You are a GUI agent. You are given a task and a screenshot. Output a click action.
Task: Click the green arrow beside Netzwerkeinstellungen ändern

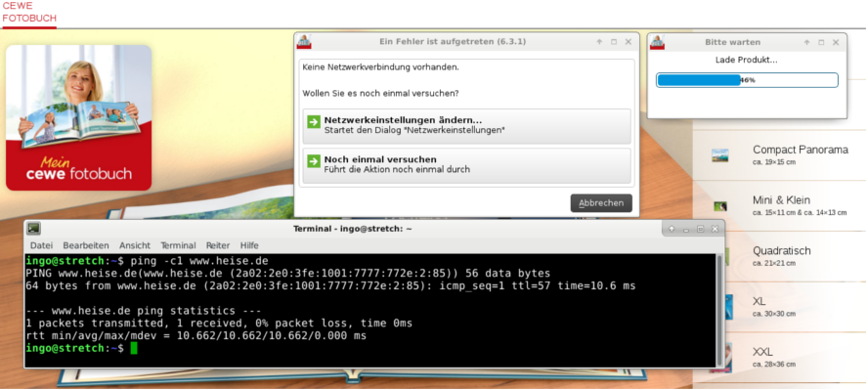314,121
